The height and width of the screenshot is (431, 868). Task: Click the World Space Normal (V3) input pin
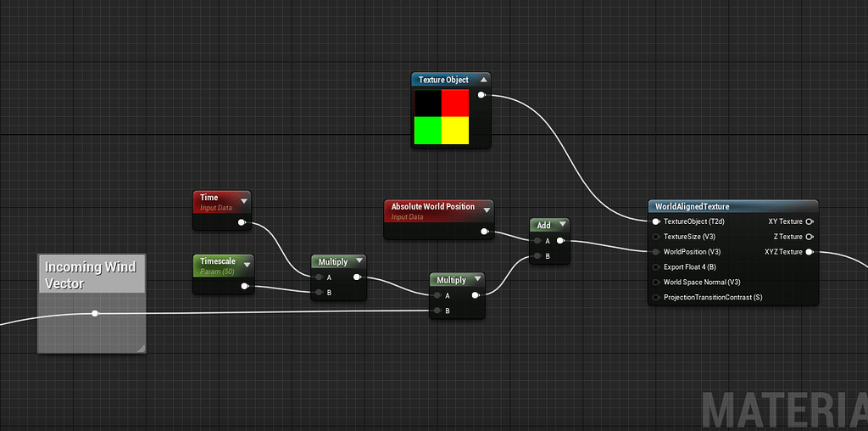[x=656, y=283]
